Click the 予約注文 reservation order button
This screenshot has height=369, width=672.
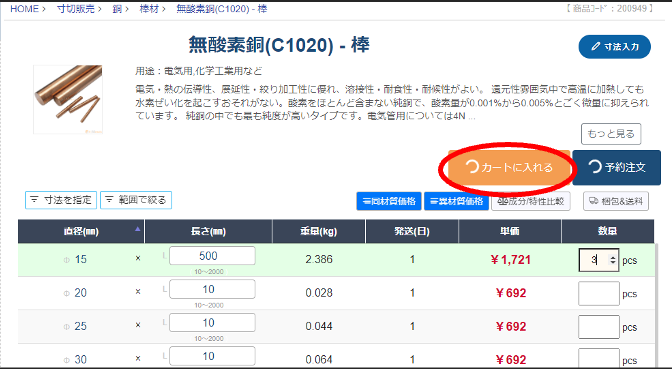pos(616,168)
